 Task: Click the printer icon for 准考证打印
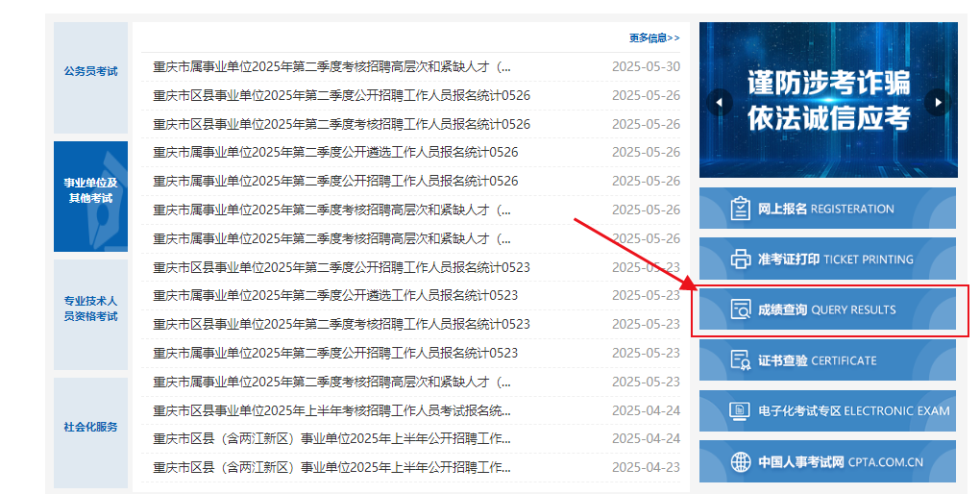(740, 259)
